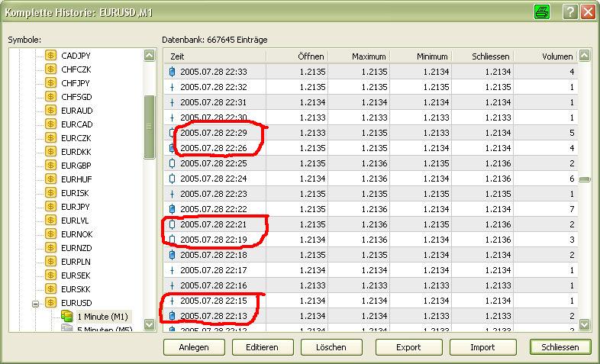Click the coin icon beside EURSEK
Screen dimensions: 600x364
pyautogui.click(x=51, y=275)
